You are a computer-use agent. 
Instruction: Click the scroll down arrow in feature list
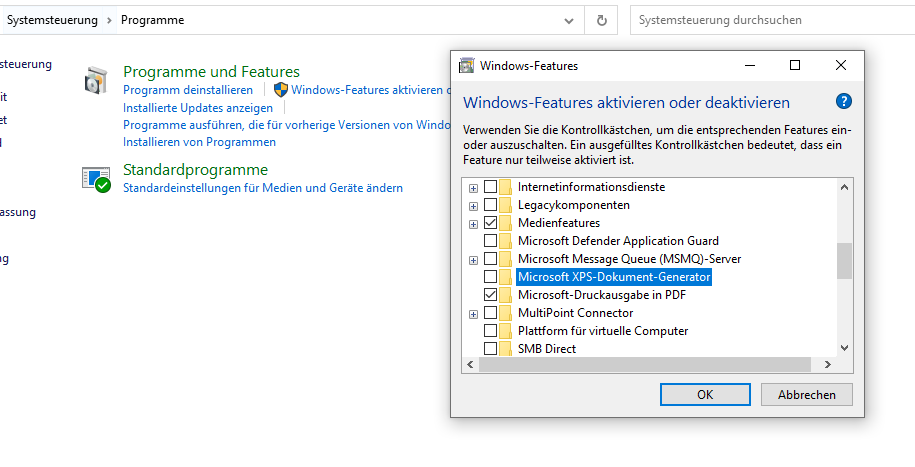pyautogui.click(x=844, y=348)
